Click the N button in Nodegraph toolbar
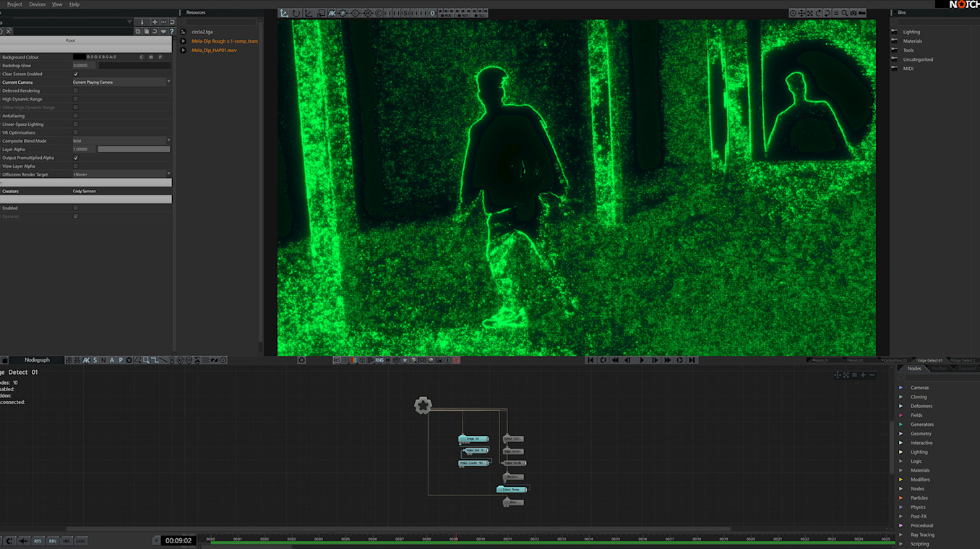 [103, 360]
